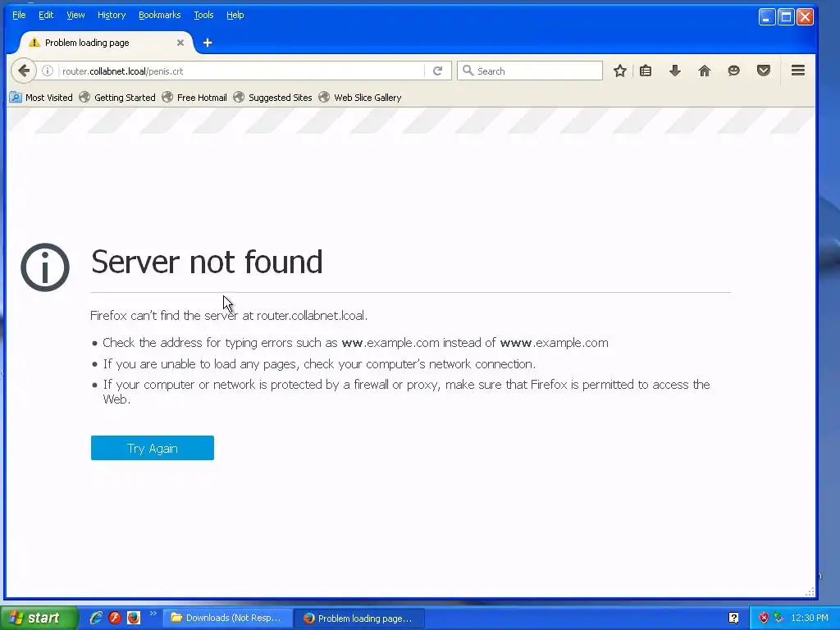Open the Hello chat smiley icon
Image resolution: width=840 pixels, height=630 pixels.
pyautogui.click(x=734, y=71)
